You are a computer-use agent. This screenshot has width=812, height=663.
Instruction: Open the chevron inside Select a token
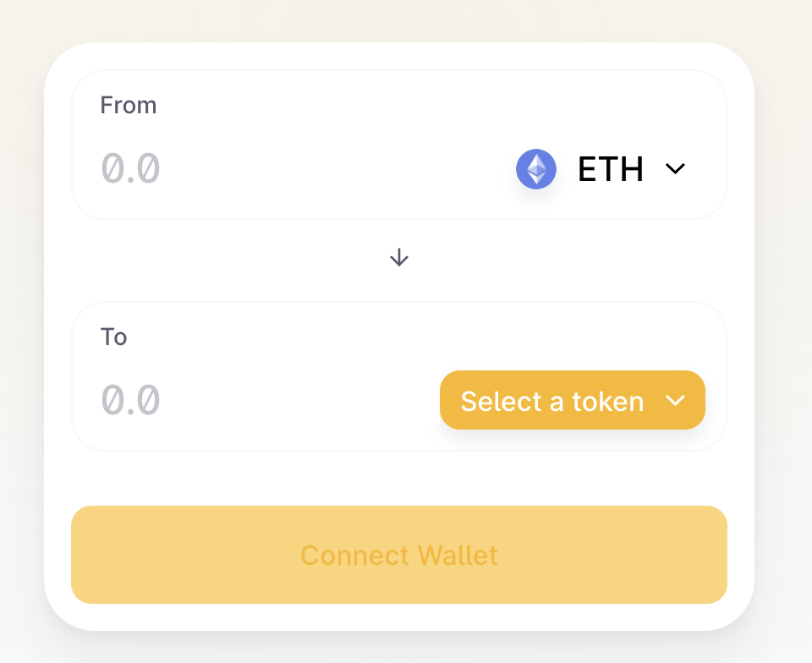click(675, 400)
